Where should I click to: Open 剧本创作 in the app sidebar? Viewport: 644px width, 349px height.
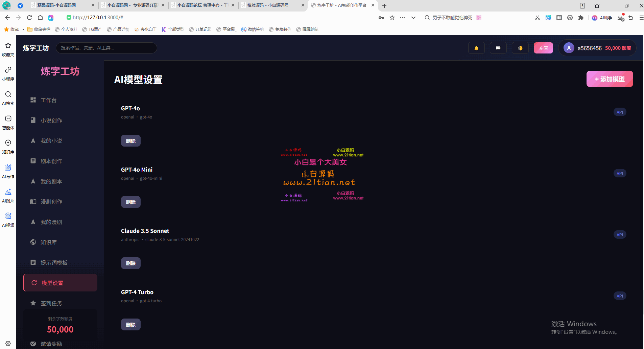pyautogui.click(x=60, y=161)
